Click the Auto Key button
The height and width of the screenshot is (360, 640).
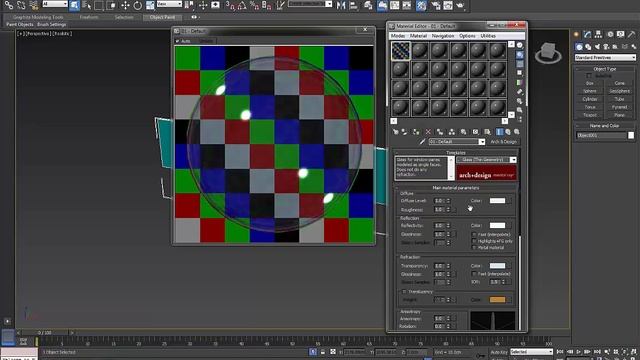[x=499, y=352]
